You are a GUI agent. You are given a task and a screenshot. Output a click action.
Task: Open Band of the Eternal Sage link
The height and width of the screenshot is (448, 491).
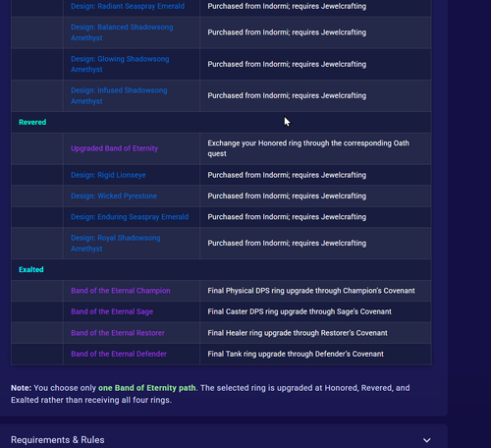[112, 311]
